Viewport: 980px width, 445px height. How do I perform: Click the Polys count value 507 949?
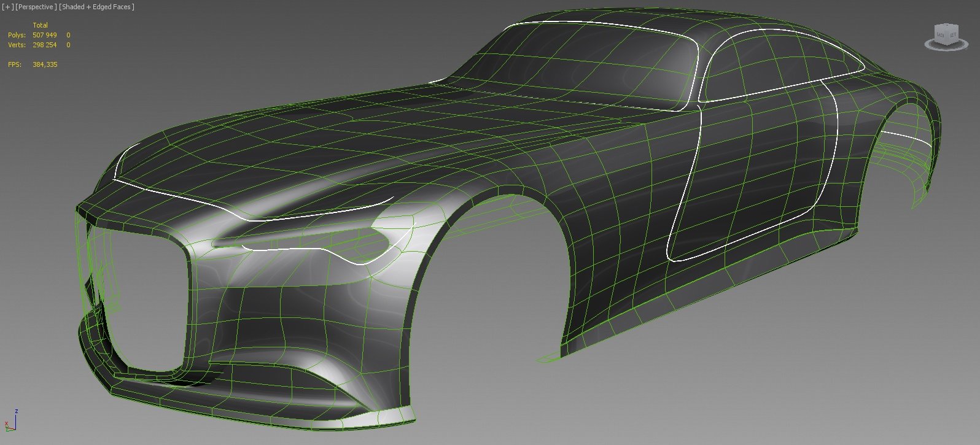point(44,35)
